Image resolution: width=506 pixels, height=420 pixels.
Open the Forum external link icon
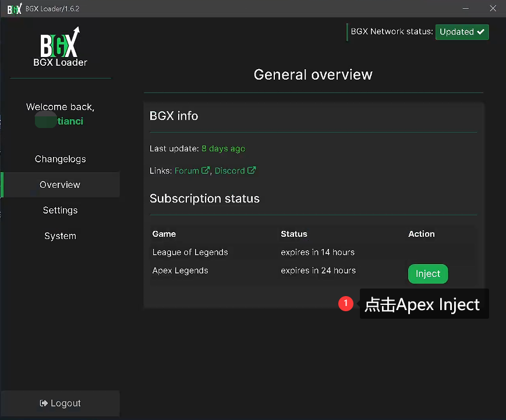(206, 170)
